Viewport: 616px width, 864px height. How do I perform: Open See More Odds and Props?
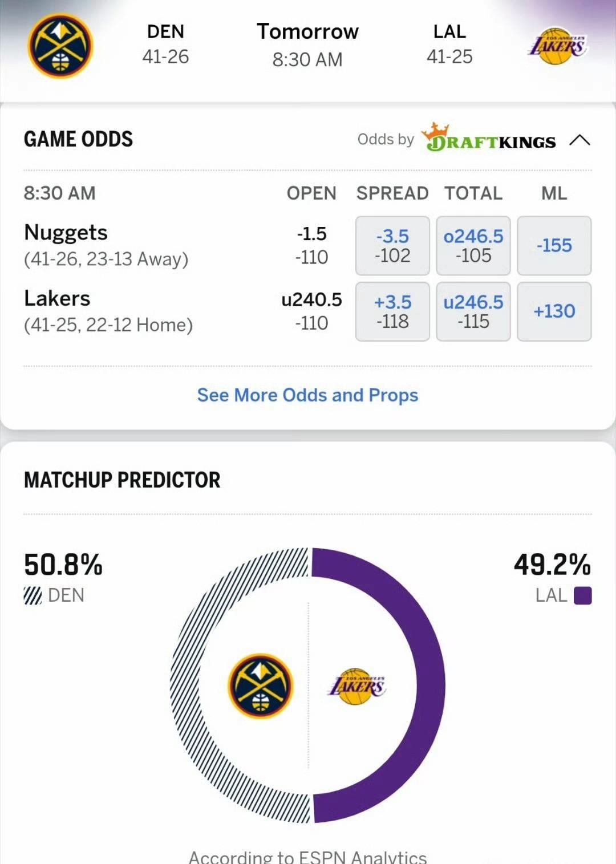307,395
